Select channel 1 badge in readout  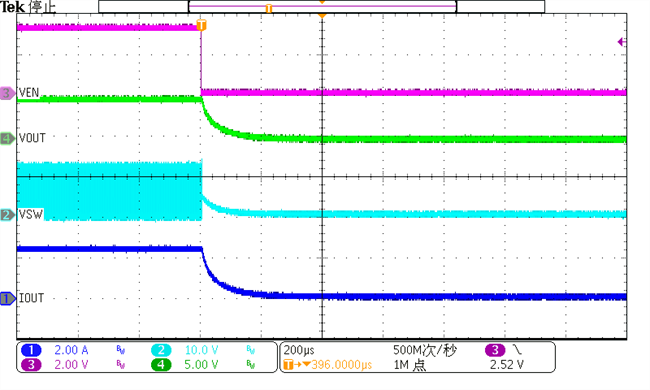pos(31,350)
